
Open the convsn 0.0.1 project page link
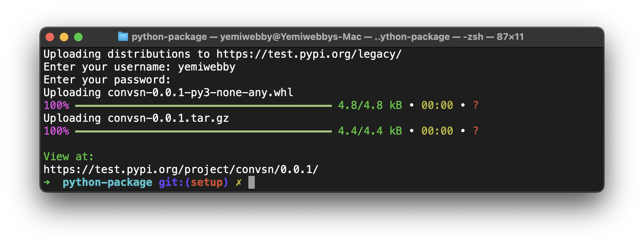click(x=181, y=169)
